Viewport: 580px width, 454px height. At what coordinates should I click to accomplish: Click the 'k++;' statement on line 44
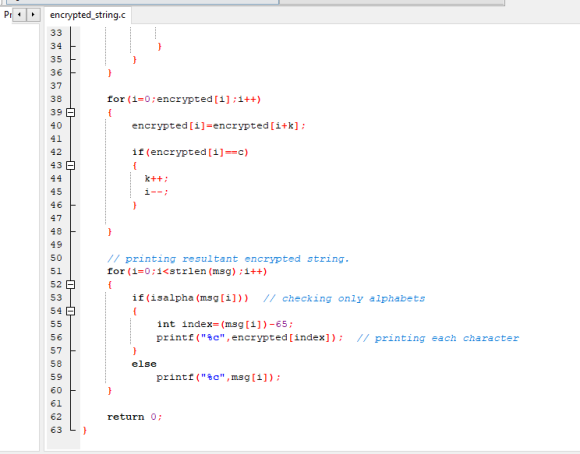[x=156, y=179]
